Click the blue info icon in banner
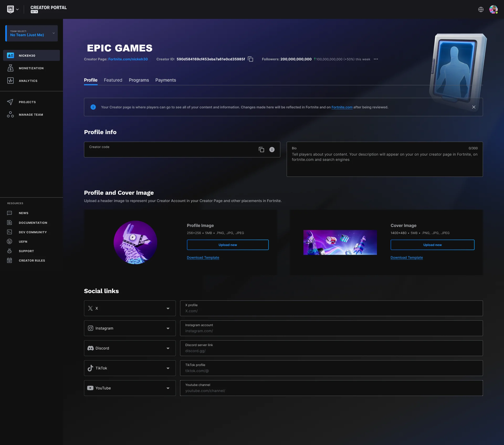The image size is (504, 445). click(93, 107)
